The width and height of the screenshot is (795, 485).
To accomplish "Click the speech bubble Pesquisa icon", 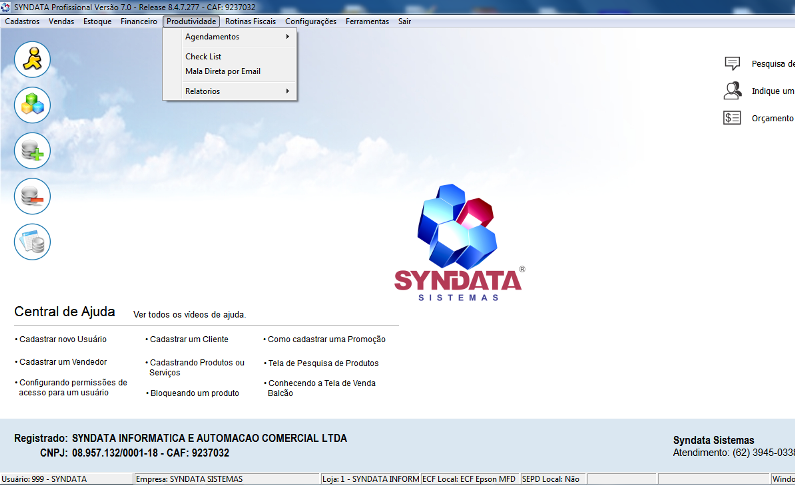I will coord(732,64).
